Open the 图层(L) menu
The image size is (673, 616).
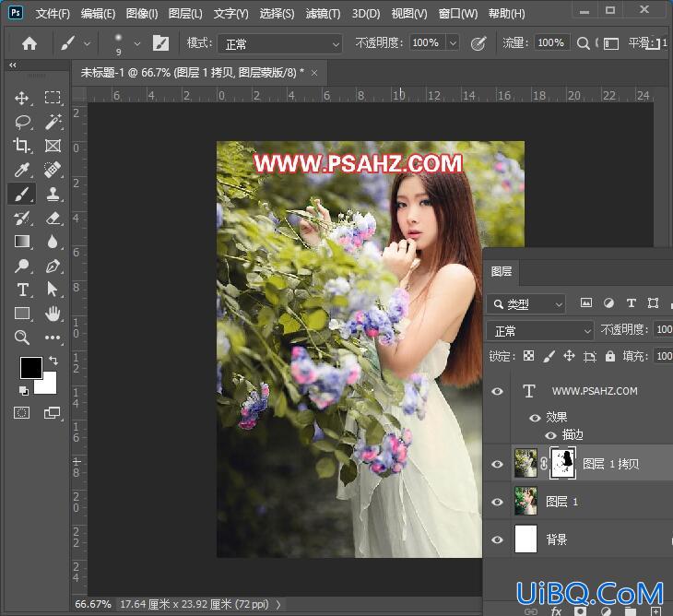[185, 14]
